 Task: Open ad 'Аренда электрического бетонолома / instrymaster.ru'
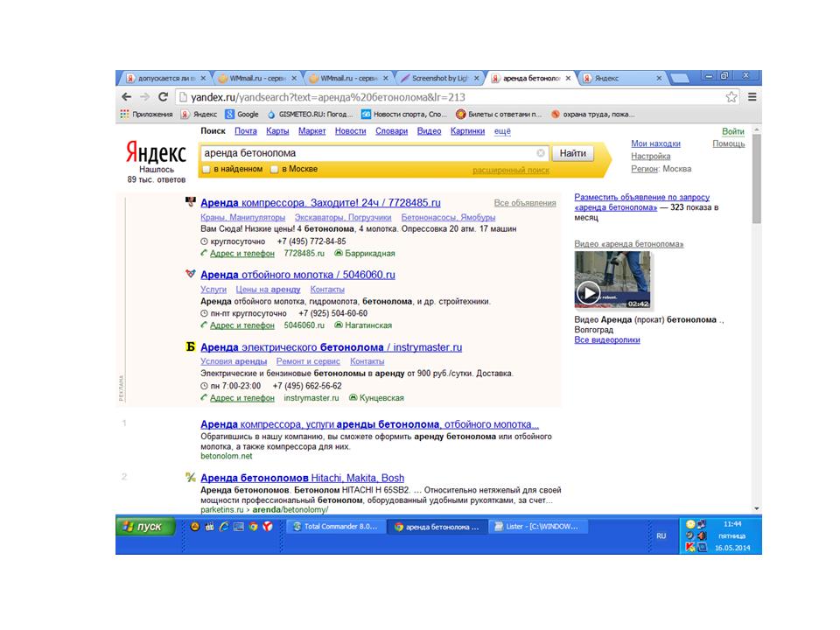[331, 347]
